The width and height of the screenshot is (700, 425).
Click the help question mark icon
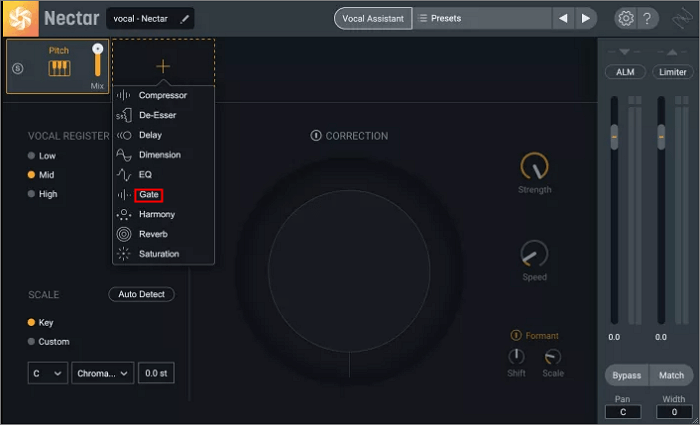(x=648, y=18)
